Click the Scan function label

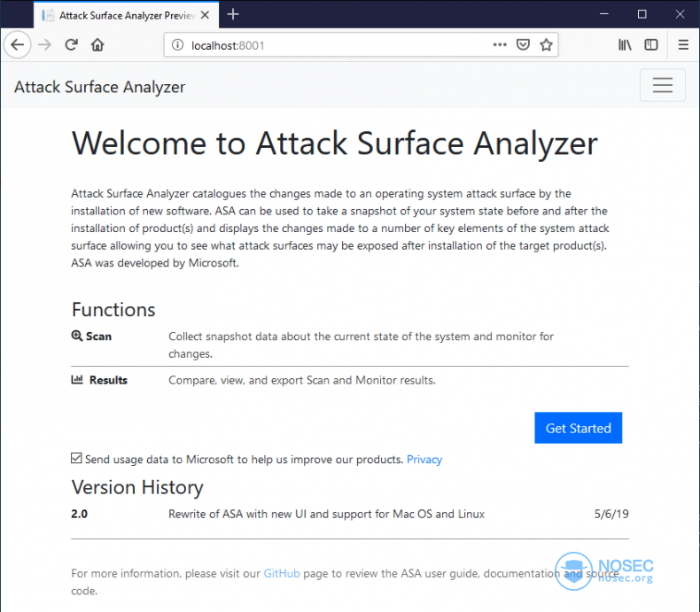point(98,337)
